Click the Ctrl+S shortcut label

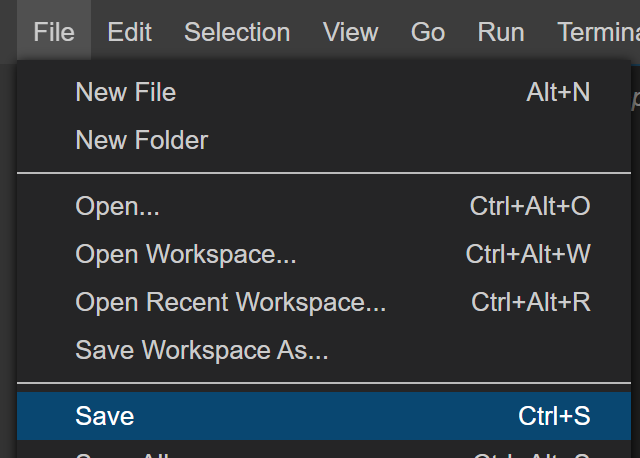[x=554, y=416]
